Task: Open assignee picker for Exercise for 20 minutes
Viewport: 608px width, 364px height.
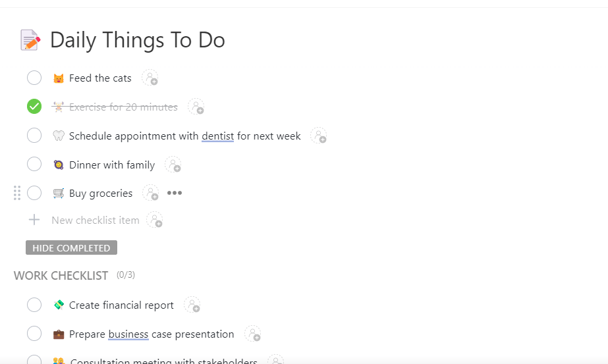Action: (196, 107)
